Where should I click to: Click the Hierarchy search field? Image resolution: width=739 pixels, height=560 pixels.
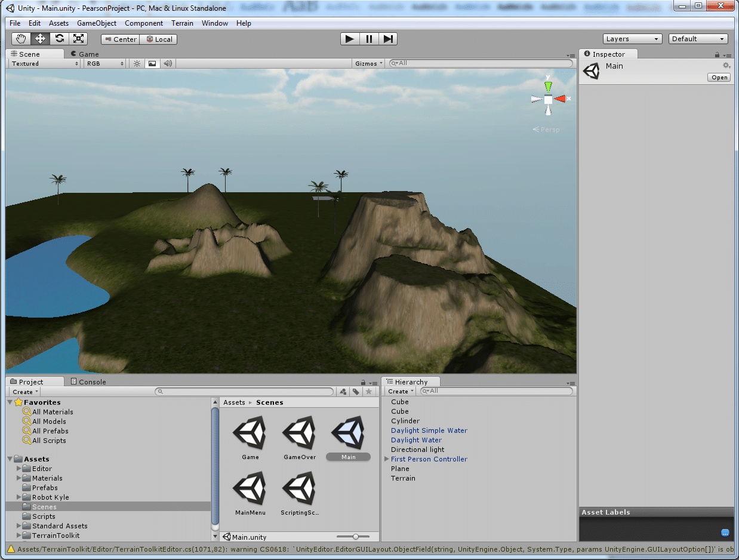point(497,392)
